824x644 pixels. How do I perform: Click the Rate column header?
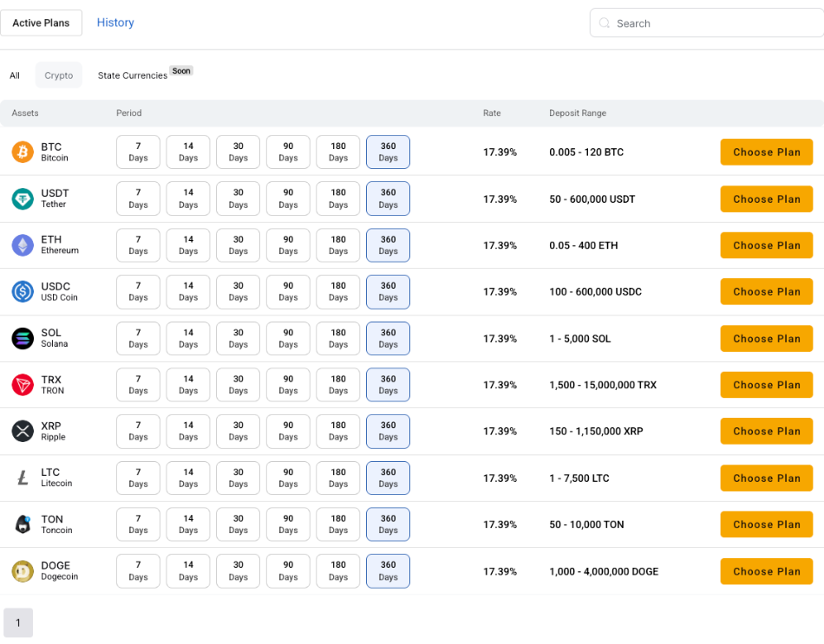pos(492,113)
